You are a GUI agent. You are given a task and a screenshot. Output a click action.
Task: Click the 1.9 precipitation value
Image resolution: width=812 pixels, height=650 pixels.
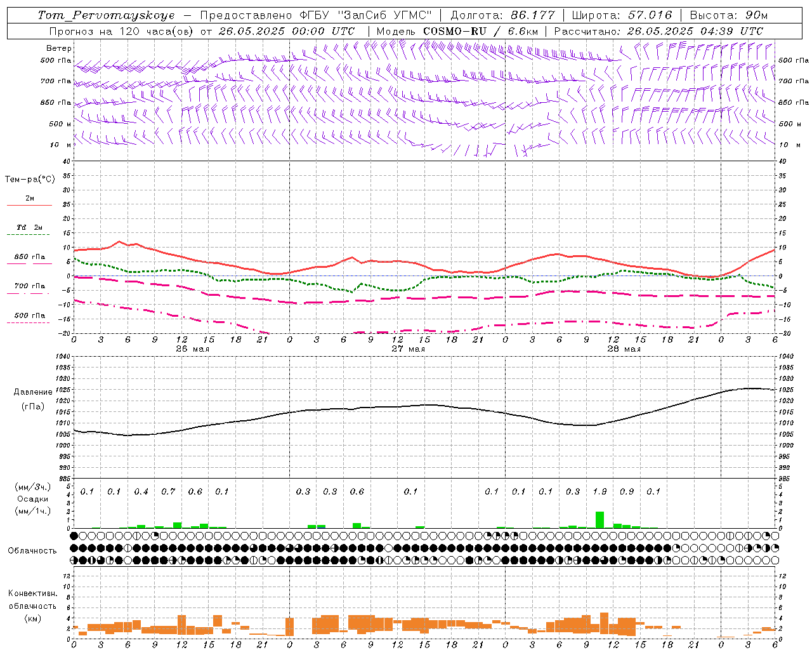[599, 492]
